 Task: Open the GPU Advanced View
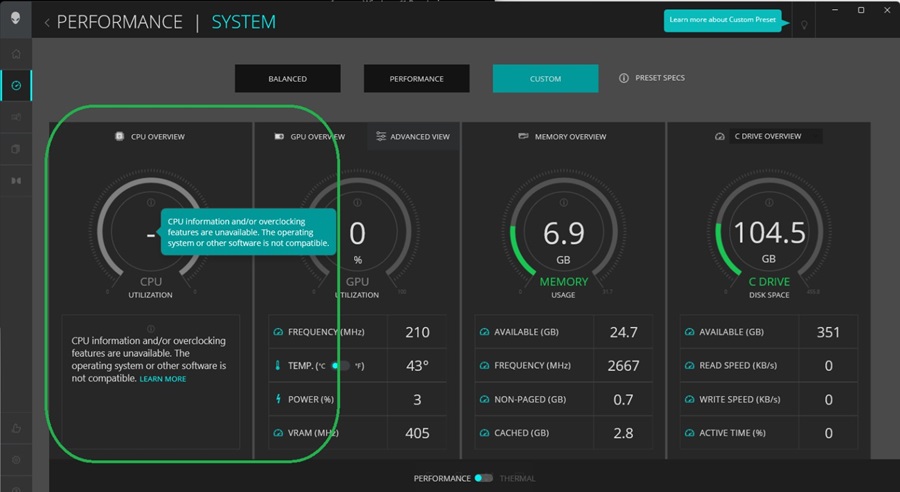412,136
